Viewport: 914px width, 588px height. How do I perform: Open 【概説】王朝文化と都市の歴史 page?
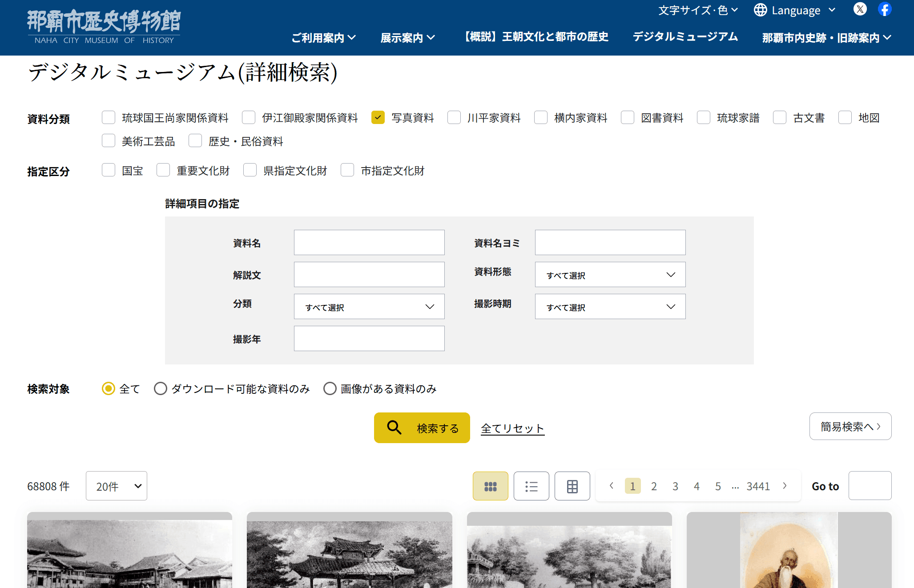coord(534,37)
